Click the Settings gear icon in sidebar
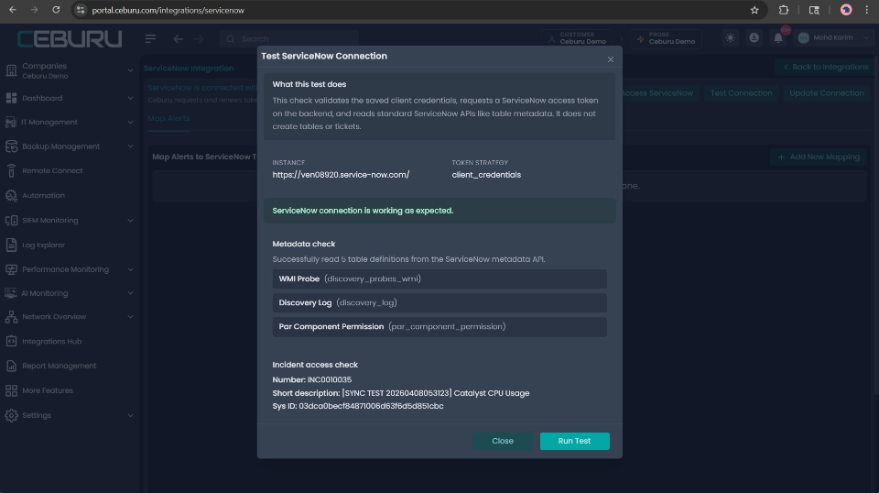The image size is (879, 493). (x=11, y=416)
